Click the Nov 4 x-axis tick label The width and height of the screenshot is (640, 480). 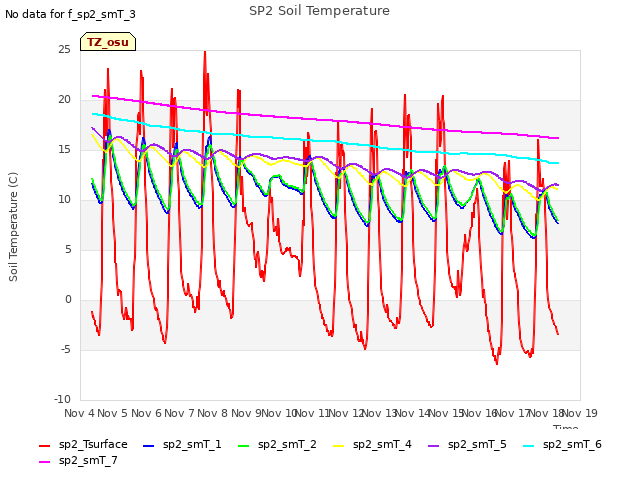tap(79, 413)
